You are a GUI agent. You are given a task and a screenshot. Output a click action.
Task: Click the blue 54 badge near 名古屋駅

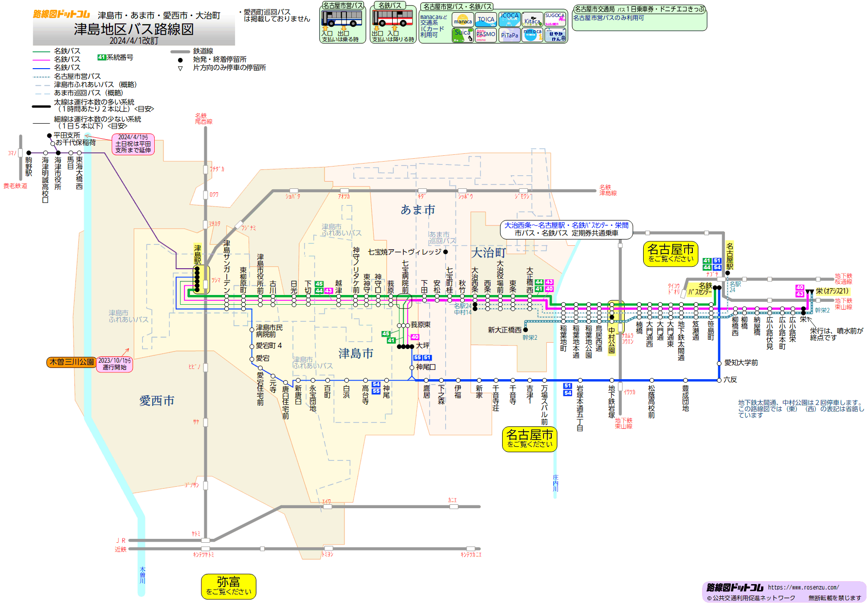click(717, 267)
